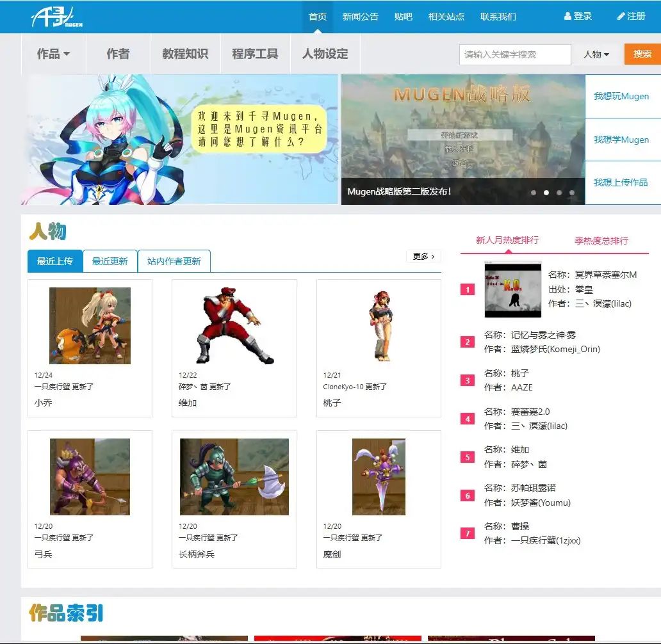The image size is (661, 644).
Task: Click the 魔剑 character name
Action: point(332,554)
